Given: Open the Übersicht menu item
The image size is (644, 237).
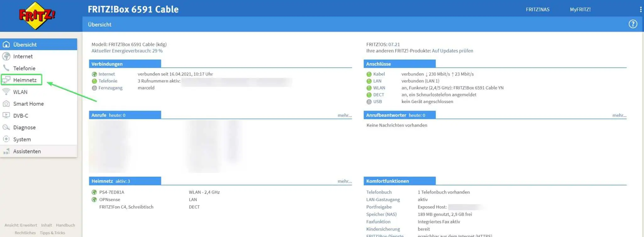Looking at the screenshot, I should pyautogui.click(x=39, y=44).
